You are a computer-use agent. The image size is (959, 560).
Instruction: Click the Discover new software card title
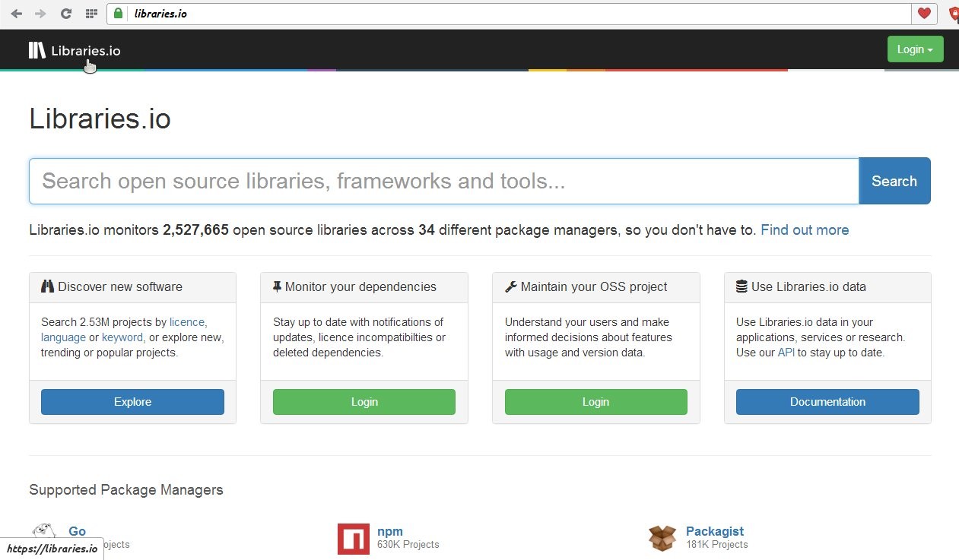120,286
